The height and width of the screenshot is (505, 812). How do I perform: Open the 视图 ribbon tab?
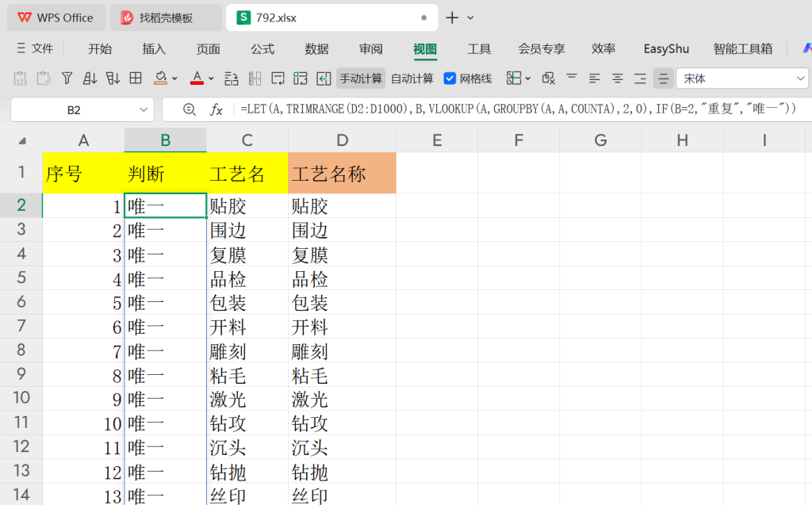click(x=425, y=48)
